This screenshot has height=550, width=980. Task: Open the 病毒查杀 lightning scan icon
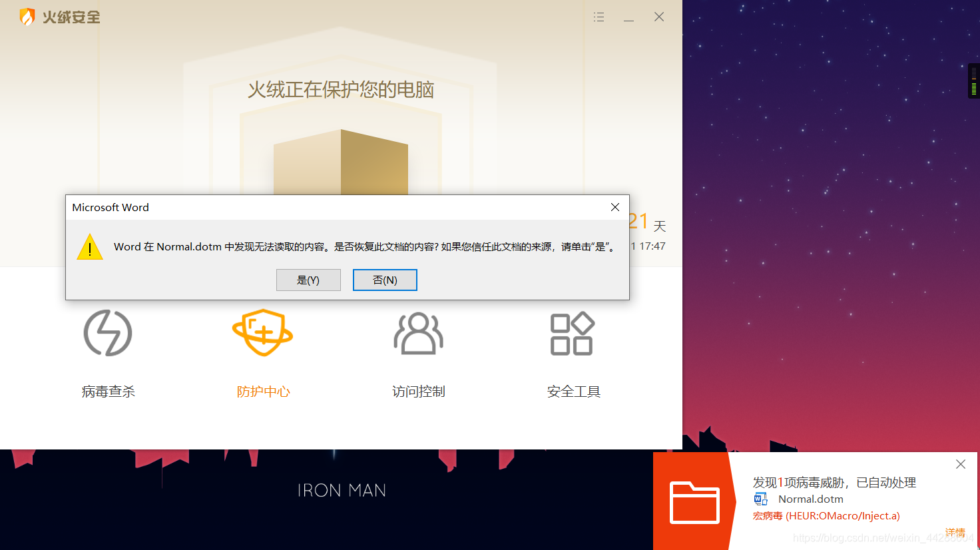tap(108, 333)
